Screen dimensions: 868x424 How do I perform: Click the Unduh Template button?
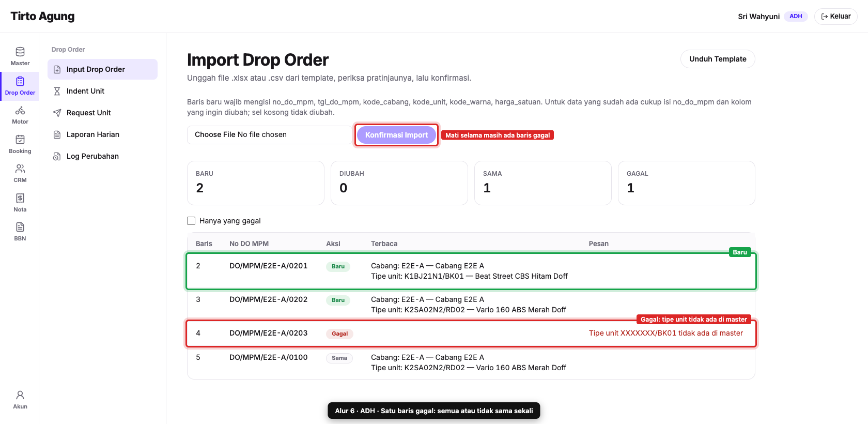718,59
